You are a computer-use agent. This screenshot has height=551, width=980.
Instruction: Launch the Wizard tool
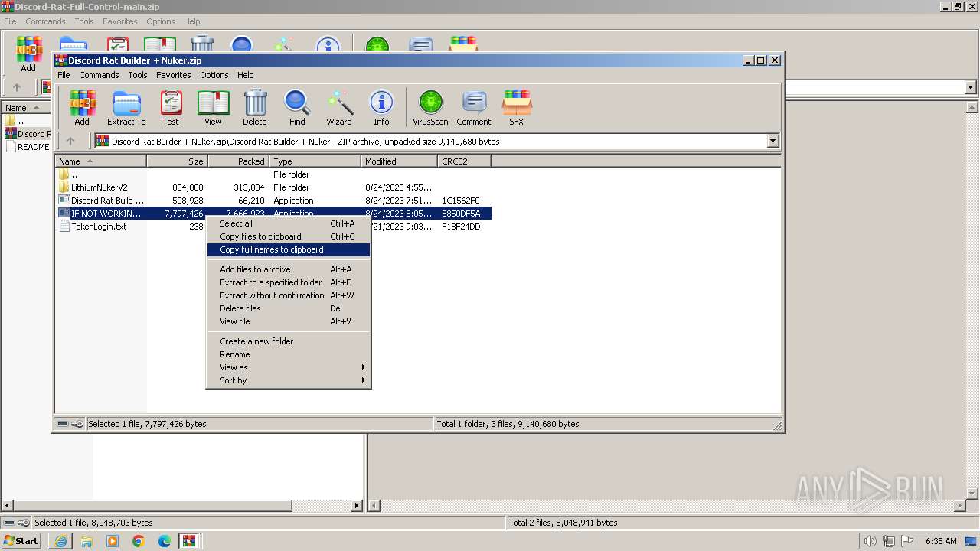click(339, 107)
